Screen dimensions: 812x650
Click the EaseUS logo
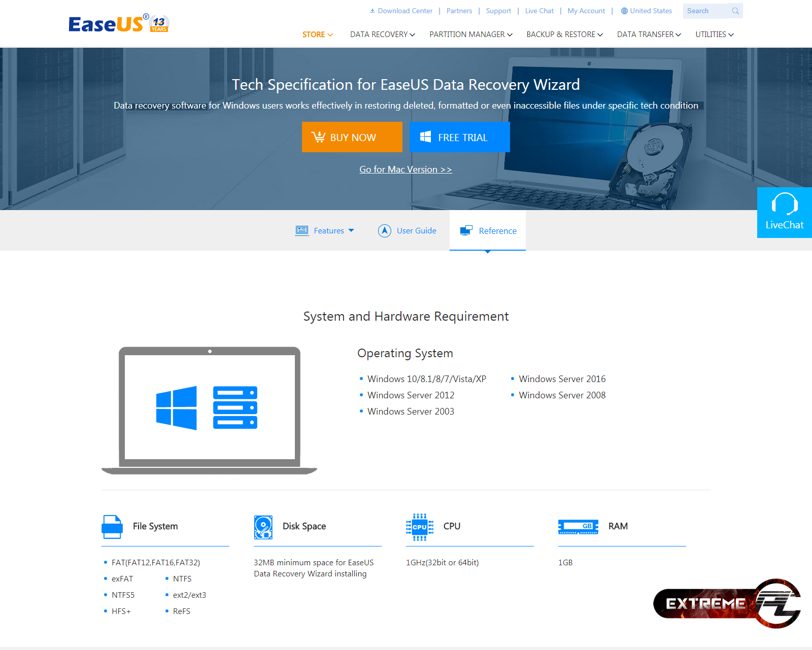click(x=106, y=24)
